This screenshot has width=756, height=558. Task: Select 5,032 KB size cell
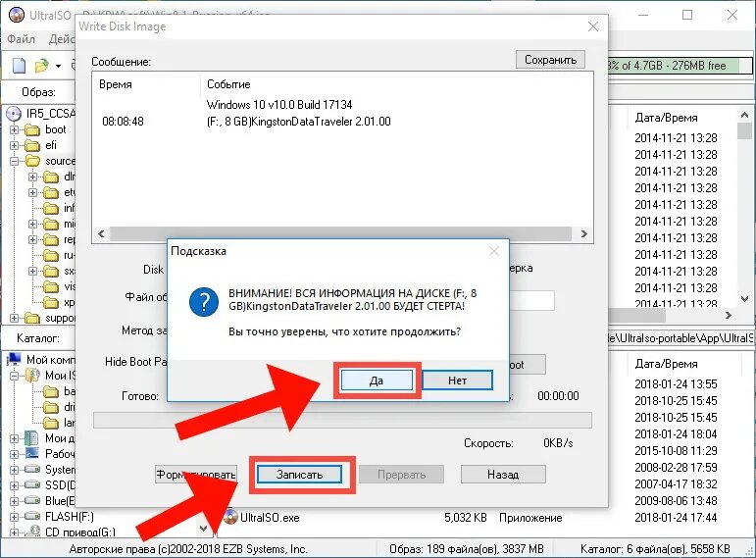[x=465, y=518]
